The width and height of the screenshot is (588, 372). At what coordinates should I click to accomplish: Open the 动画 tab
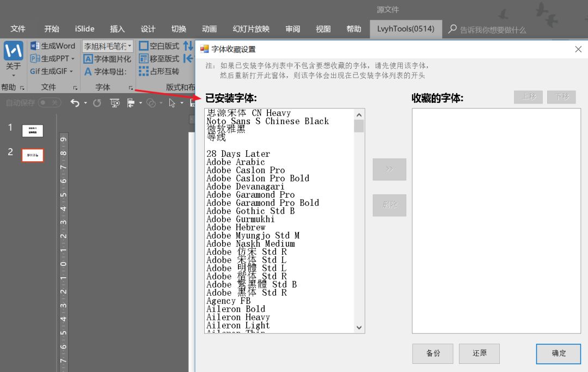pos(209,29)
